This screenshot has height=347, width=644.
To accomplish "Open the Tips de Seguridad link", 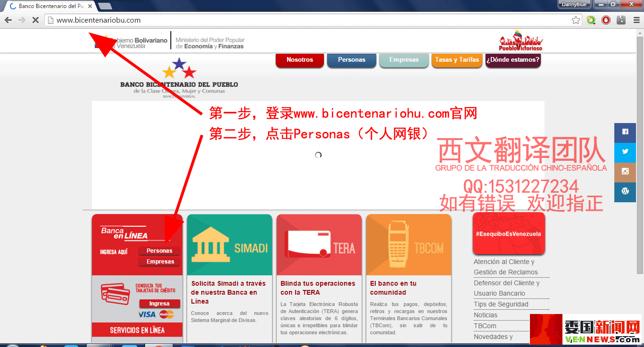I will (501, 304).
